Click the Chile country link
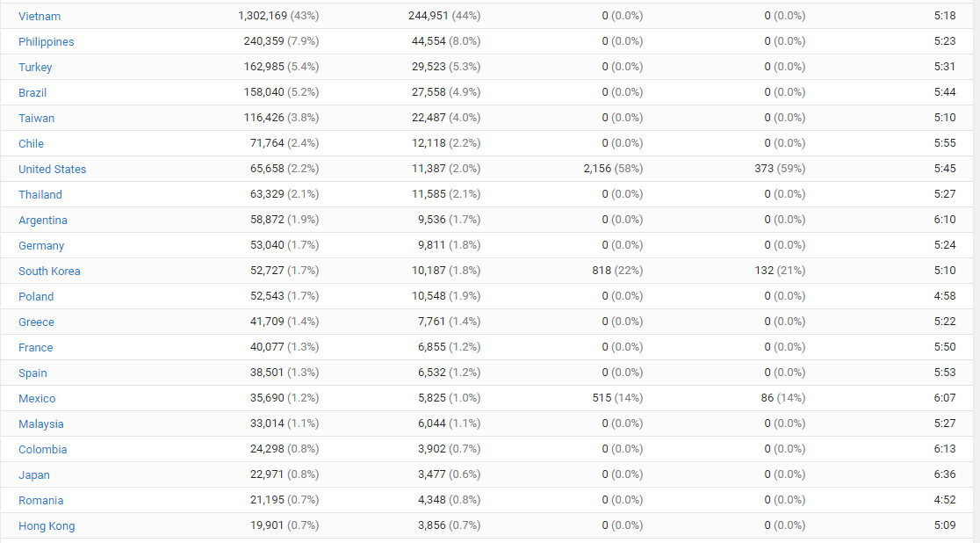Viewport: 980px width, 543px height. coord(31,143)
